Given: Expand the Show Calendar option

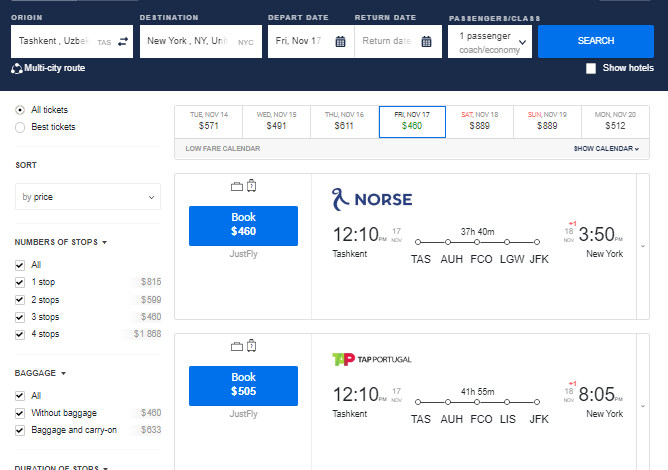Looking at the screenshot, I should pyautogui.click(x=606, y=149).
